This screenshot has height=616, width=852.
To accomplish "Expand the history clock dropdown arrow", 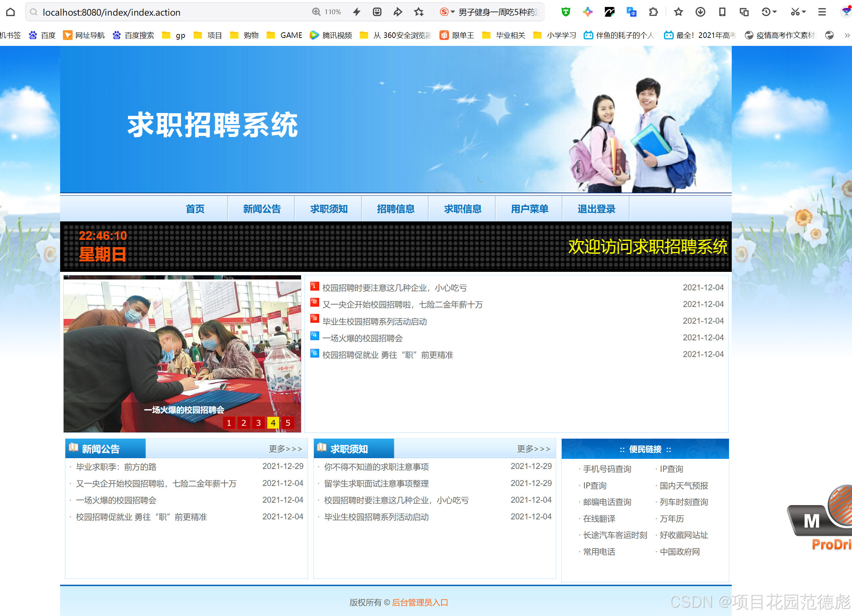I will [x=774, y=12].
